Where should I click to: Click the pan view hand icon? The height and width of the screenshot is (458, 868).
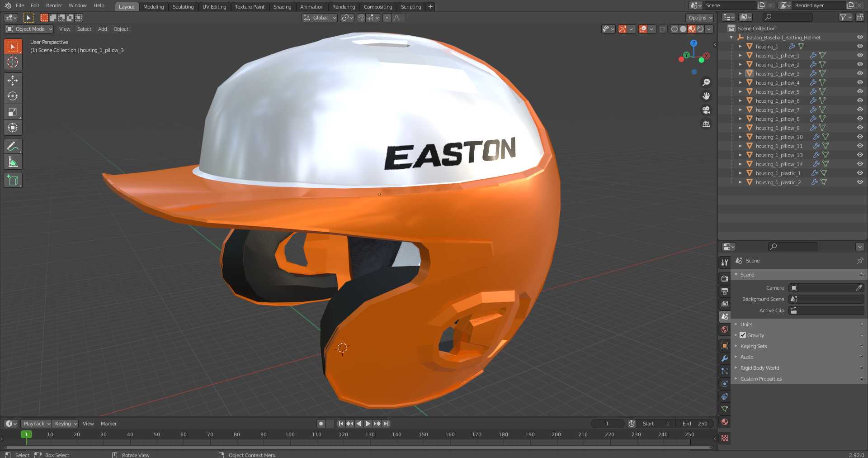tap(706, 96)
